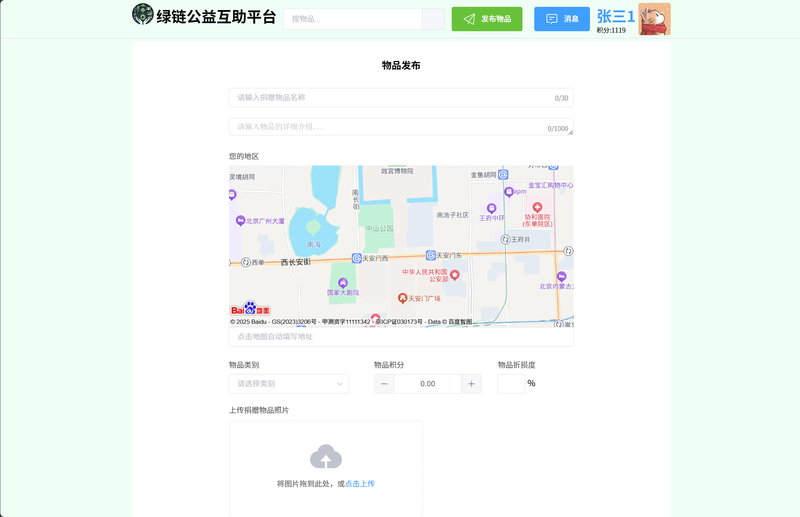Open the 请选择类别 category dropdown
This screenshot has width=800, height=517.
coord(289,384)
